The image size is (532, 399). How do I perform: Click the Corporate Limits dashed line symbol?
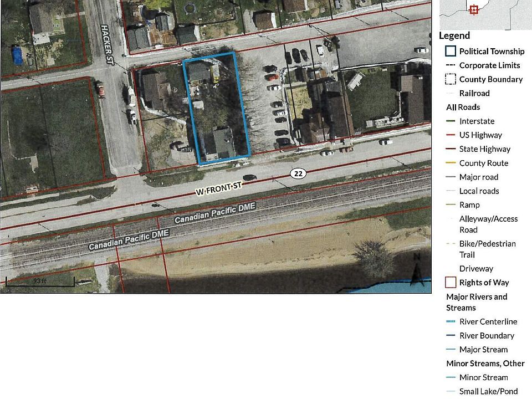(x=451, y=65)
